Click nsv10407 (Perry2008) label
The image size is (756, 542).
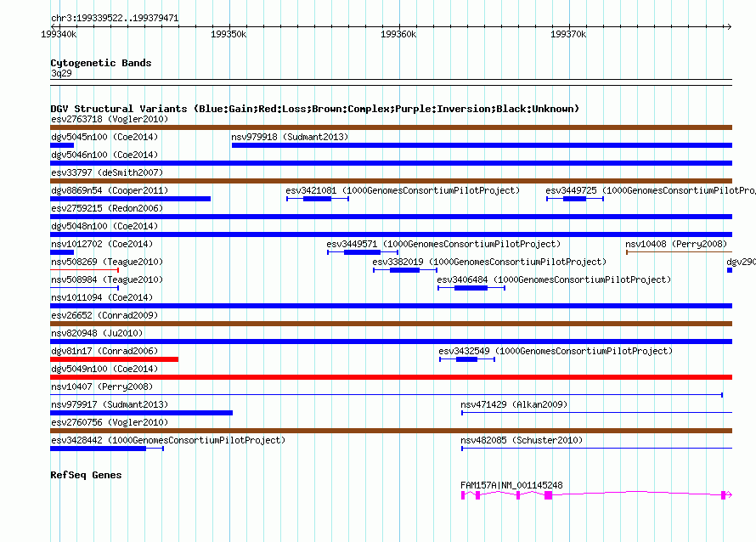[x=102, y=387]
